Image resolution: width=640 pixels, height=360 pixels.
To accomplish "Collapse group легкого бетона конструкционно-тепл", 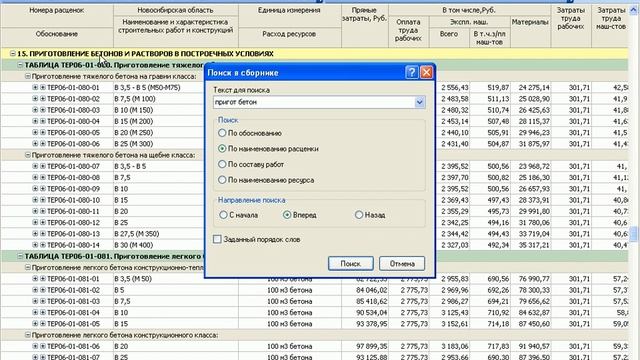I will coord(28,267).
